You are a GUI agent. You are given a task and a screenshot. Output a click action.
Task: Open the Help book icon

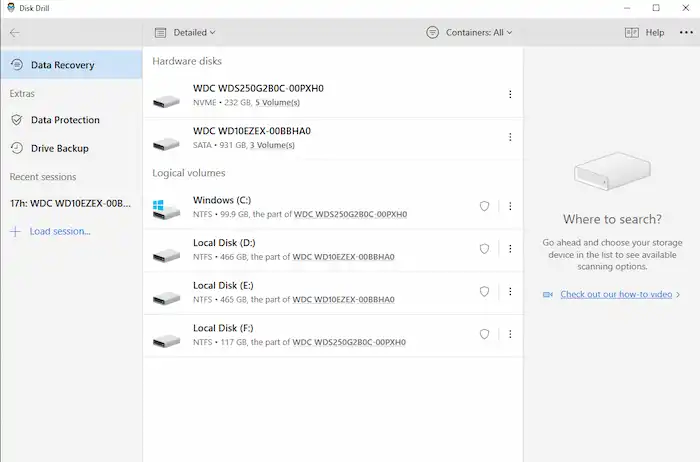click(631, 32)
